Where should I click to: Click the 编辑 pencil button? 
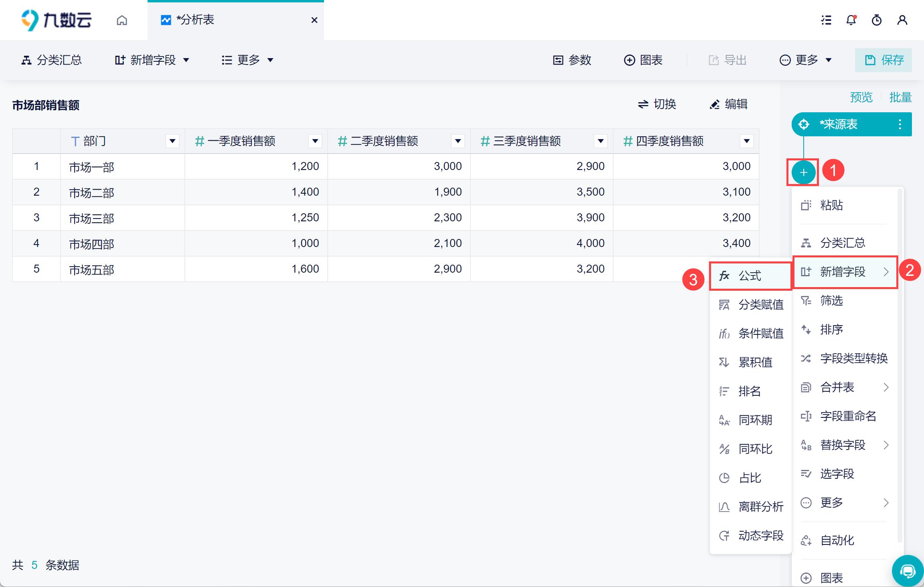(728, 104)
